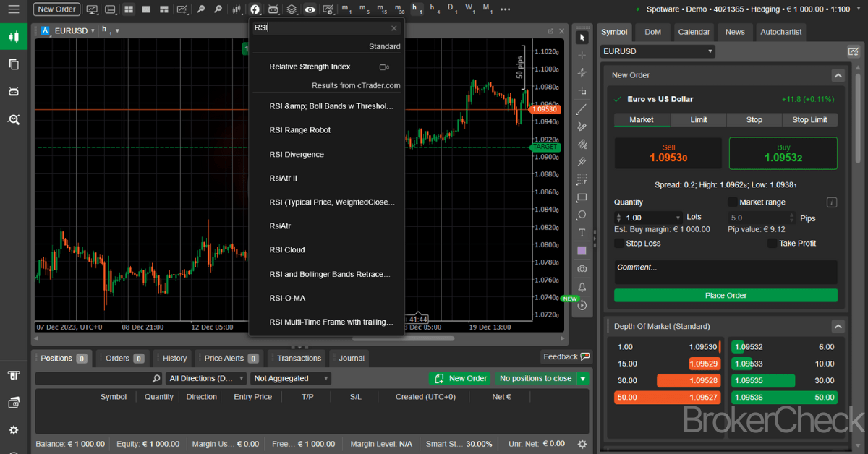
Task: Open the settings gear in left sidebar
Action: coord(14,430)
